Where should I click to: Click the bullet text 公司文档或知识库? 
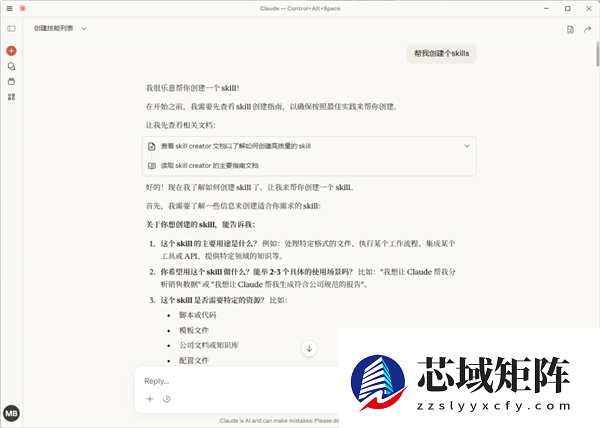click(x=209, y=345)
